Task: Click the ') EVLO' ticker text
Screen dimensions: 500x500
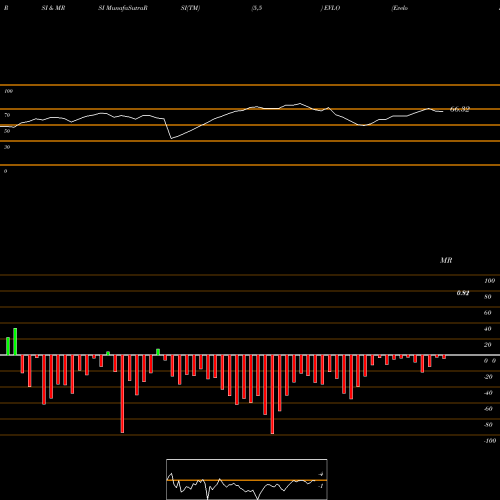Action: [330, 8]
